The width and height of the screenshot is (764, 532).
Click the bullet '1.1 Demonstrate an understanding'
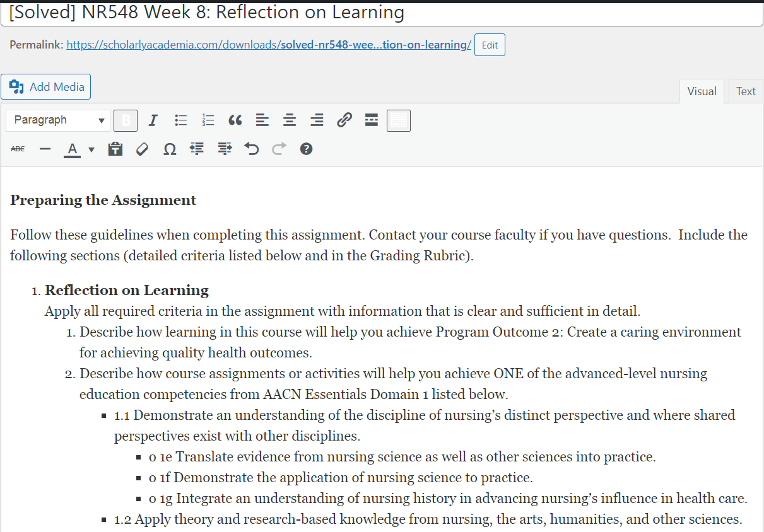coord(425,425)
